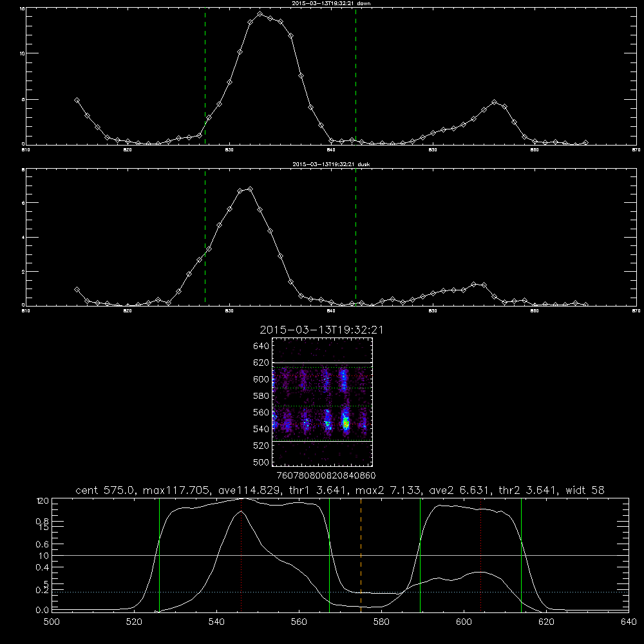Click the heatmap y-axis label 520
This screenshot has width=644, height=644.
click(261, 446)
